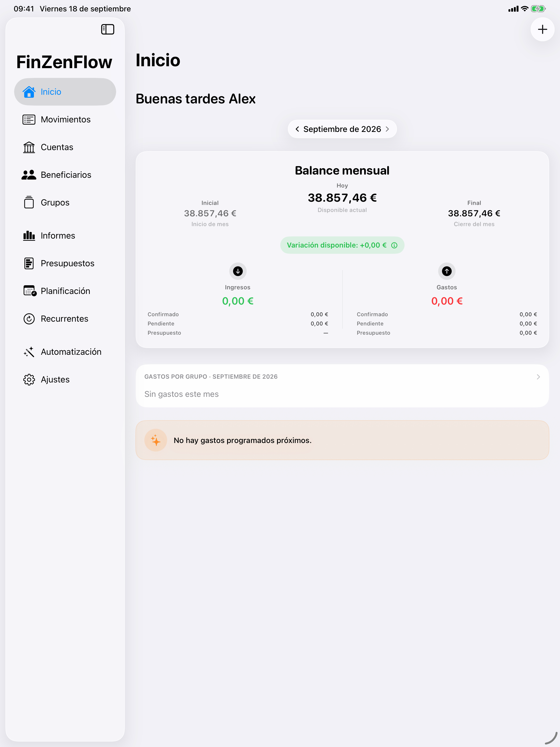This screenshot has width=560, height=747.
Task: Click 'Buenas tardes Alex' greeting
Action: (195, 99)
